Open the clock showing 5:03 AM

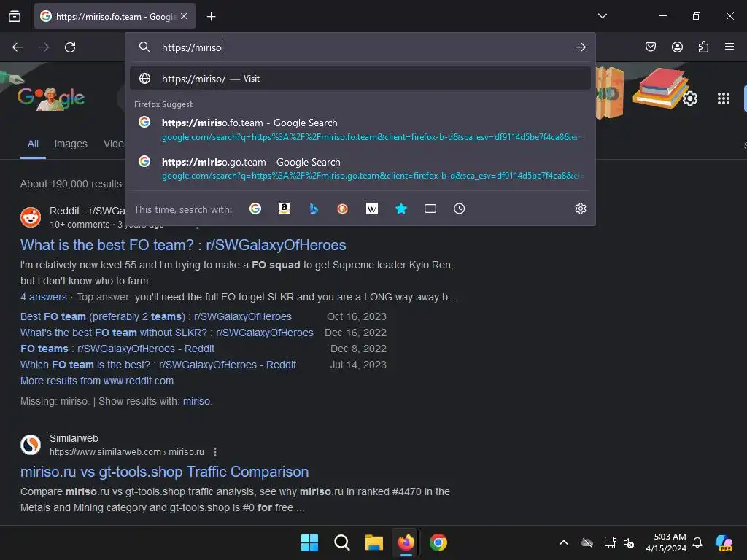[666, 542]
